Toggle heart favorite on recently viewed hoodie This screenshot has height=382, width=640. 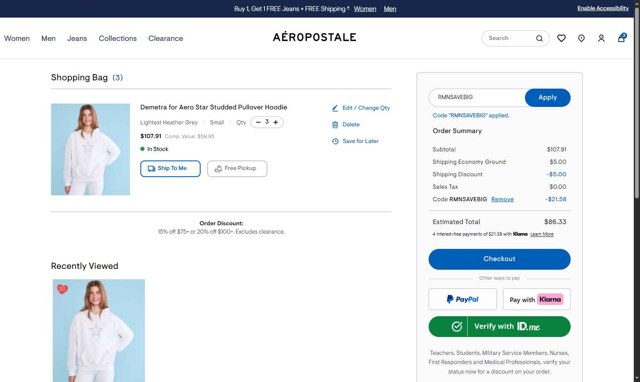point(62,289)
